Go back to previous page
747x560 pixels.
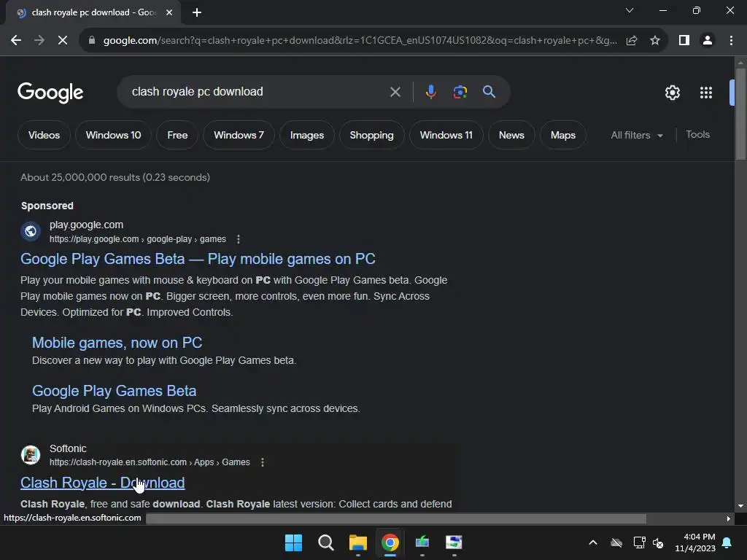(16, 41)
